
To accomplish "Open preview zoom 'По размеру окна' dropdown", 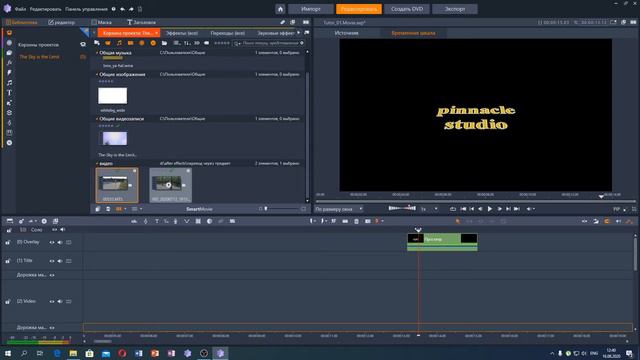I will (x=339, y=209).
